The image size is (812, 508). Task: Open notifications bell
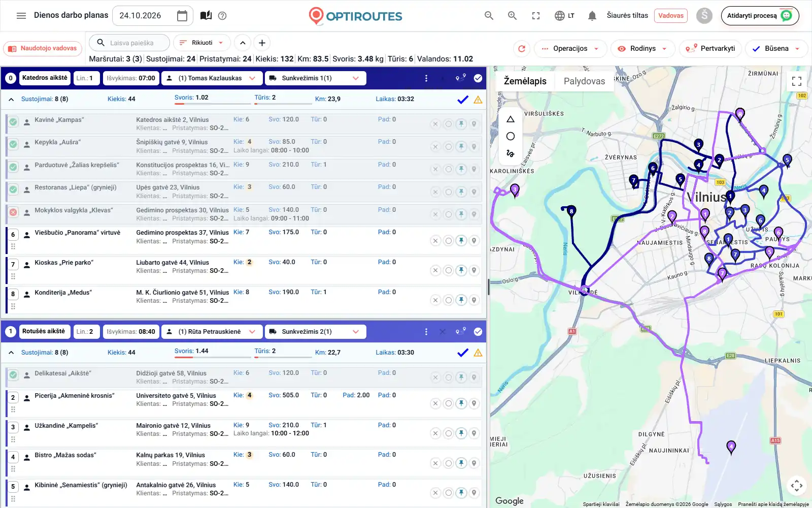(x=592, y=16)
